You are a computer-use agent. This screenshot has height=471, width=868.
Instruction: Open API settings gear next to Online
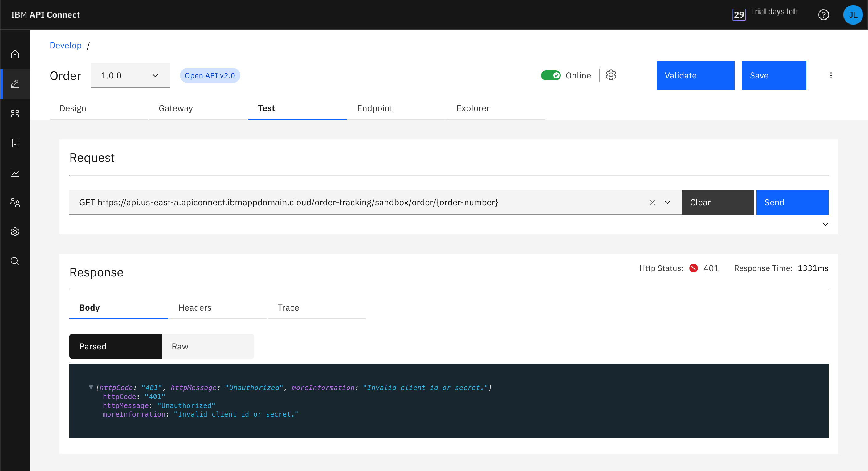[611, 75]
